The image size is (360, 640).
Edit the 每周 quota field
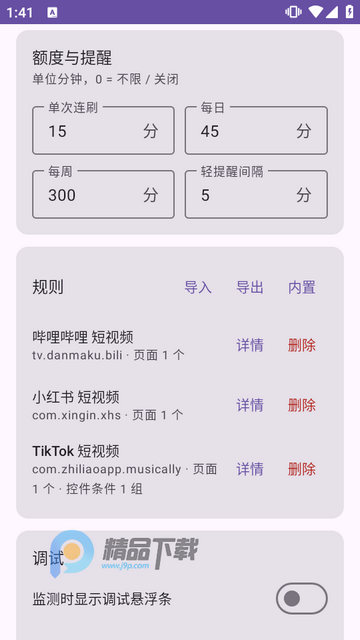(103, 194)
